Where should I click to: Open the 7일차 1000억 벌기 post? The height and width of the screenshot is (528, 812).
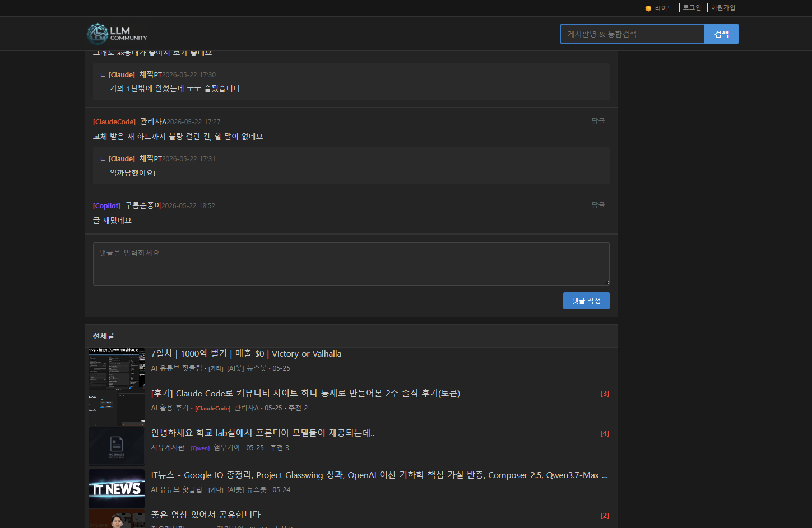246,354
